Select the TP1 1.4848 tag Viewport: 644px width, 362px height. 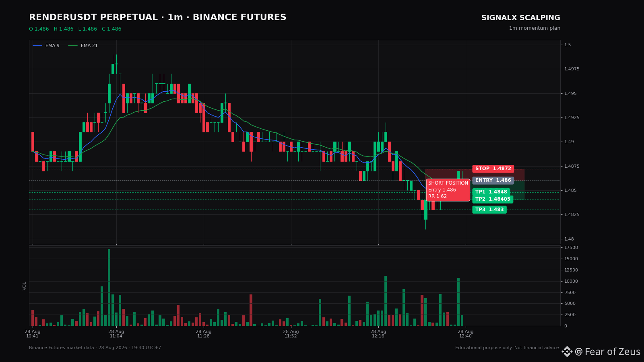tap(491, 192)
